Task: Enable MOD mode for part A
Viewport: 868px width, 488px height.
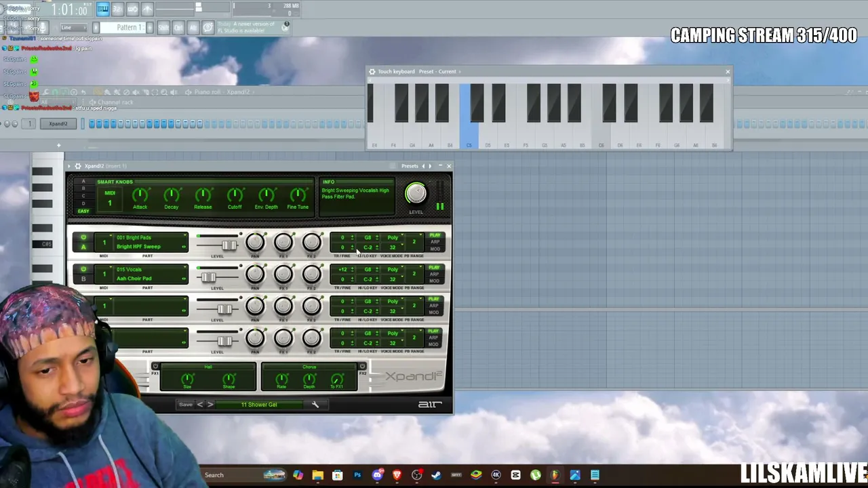Action: point(435,249)
